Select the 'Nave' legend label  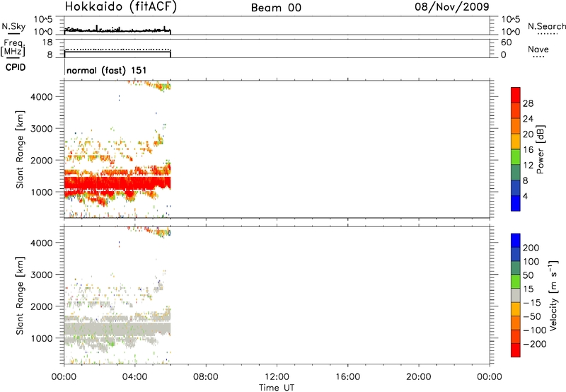538,50
